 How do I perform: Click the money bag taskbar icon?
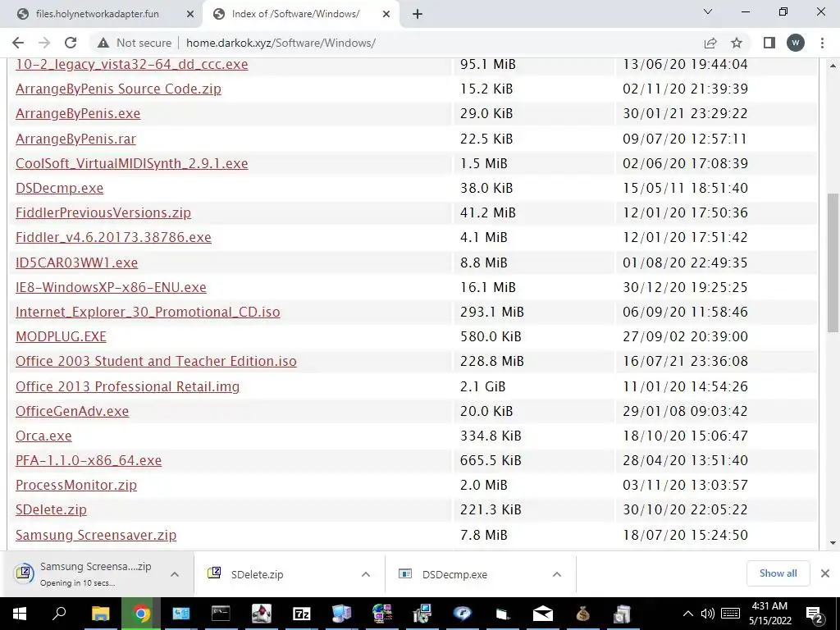pos(583,614)
